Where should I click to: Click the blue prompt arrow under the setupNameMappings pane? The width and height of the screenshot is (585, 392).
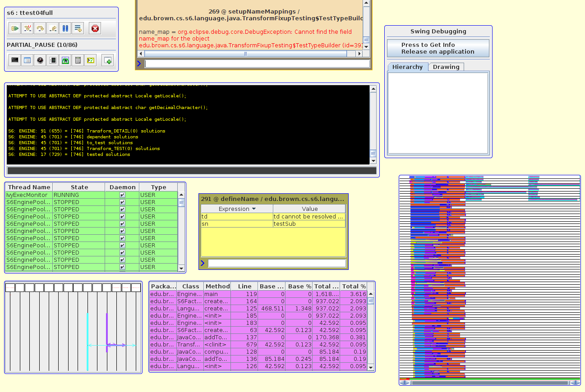139,64
